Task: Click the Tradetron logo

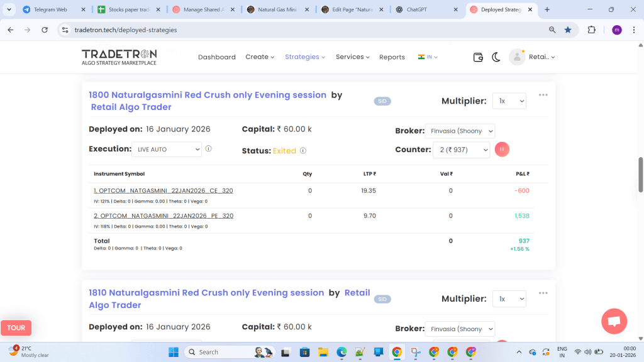Action: [119, 57]
